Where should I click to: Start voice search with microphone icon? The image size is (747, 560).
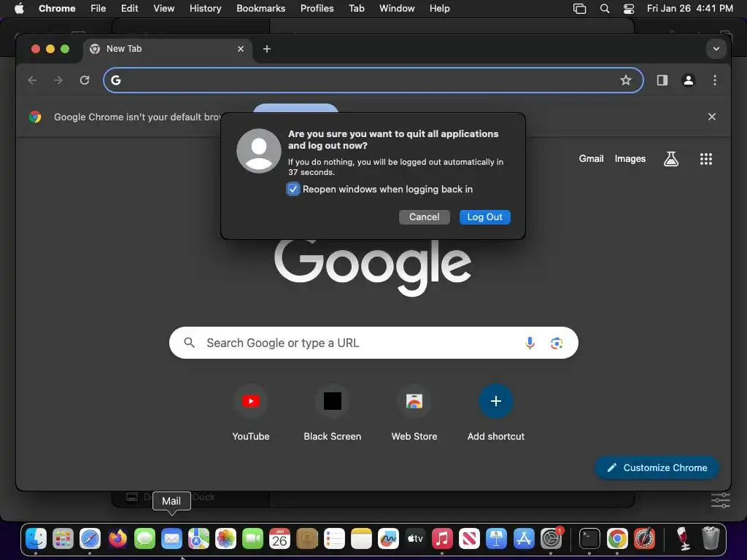click(530, 343)
